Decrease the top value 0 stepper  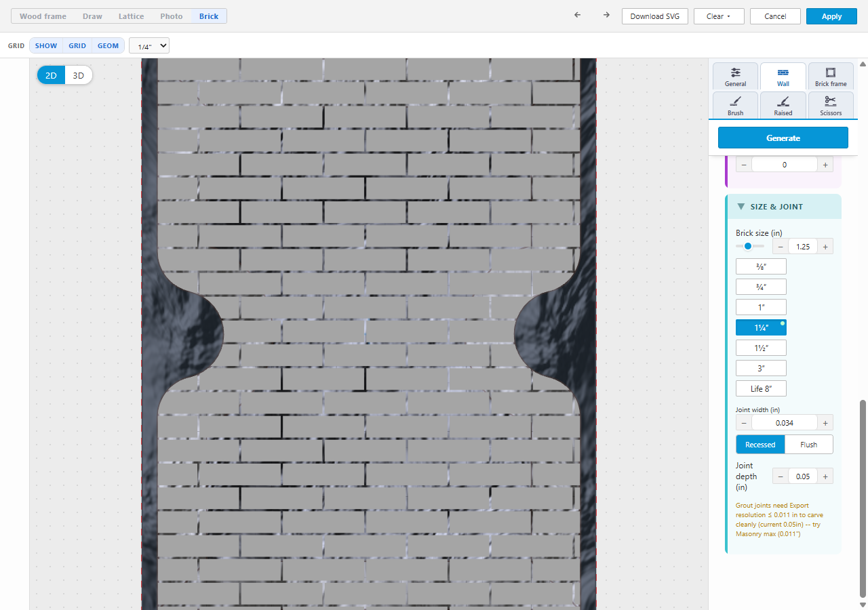pos(744,165)
